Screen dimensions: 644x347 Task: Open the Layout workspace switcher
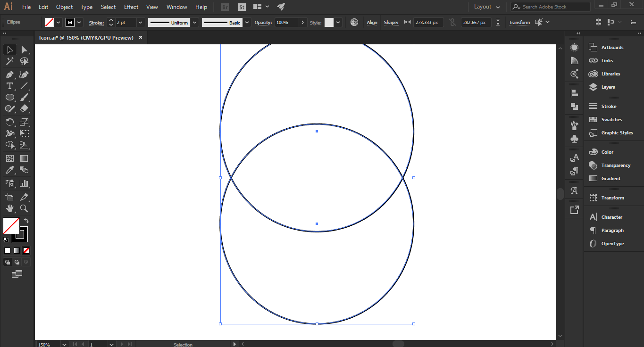[x=486, y=7]
